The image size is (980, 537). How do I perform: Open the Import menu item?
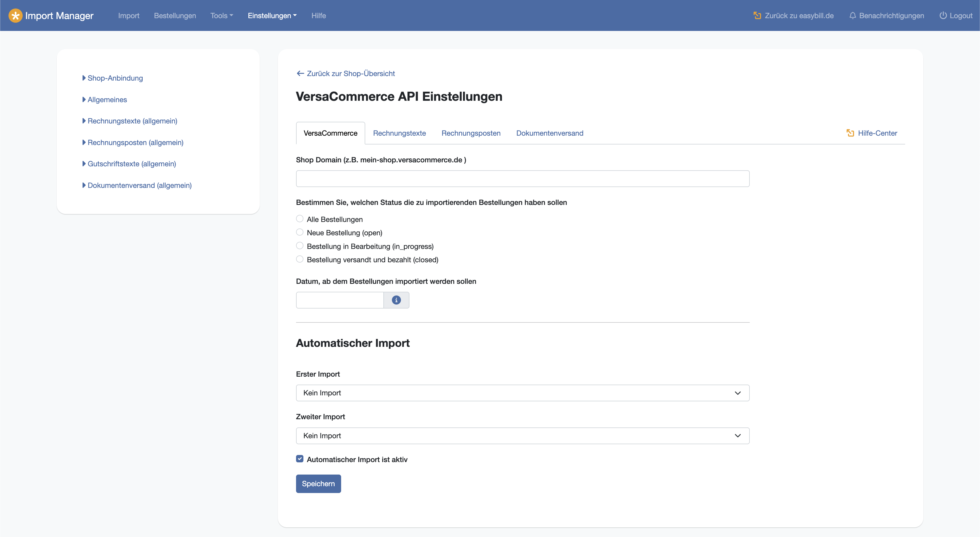[x=128, y=16]
